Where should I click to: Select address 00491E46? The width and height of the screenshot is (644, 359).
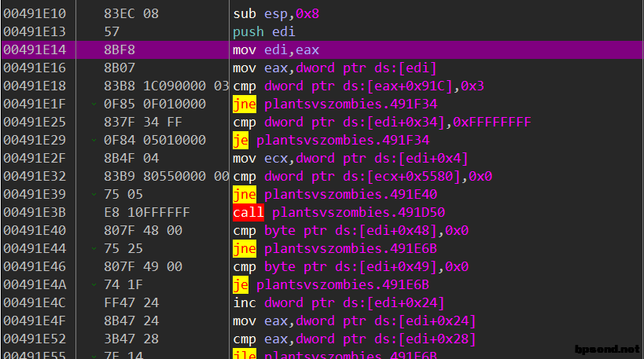(x=35, y=266)
